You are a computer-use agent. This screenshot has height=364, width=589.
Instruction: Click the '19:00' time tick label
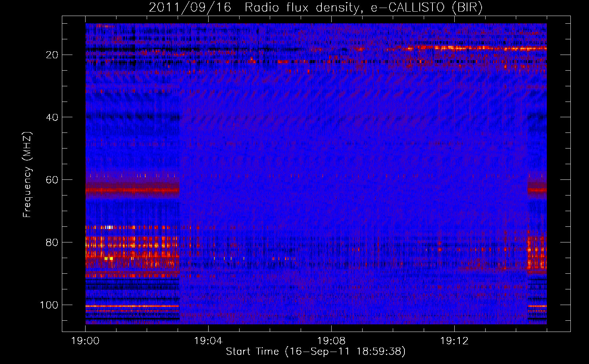[85, 341]
